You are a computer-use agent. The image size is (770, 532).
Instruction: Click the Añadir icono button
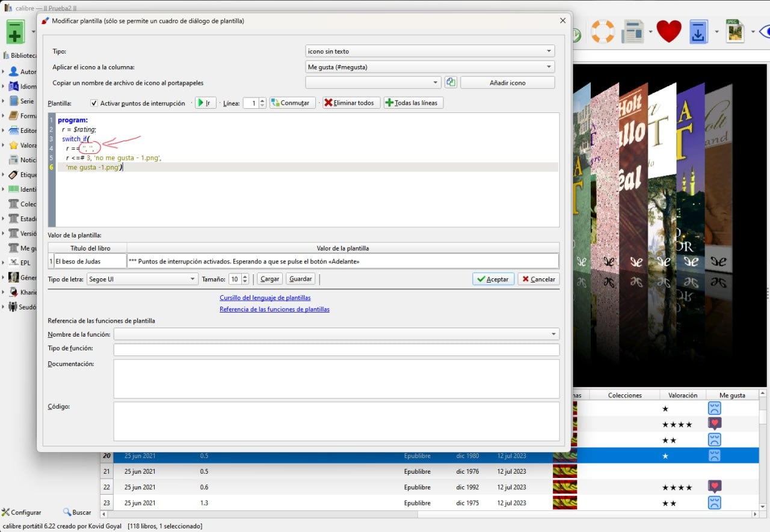pos(507,82)
